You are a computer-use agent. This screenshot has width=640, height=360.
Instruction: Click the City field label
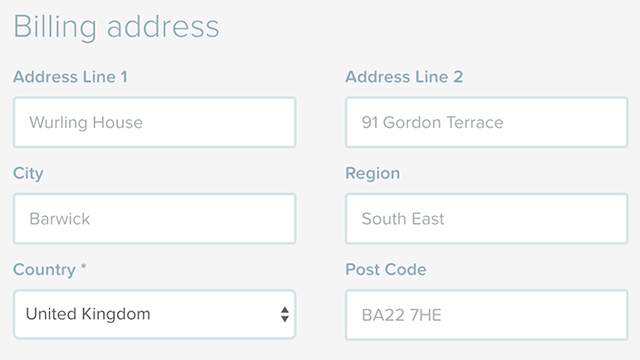[28, 174]
